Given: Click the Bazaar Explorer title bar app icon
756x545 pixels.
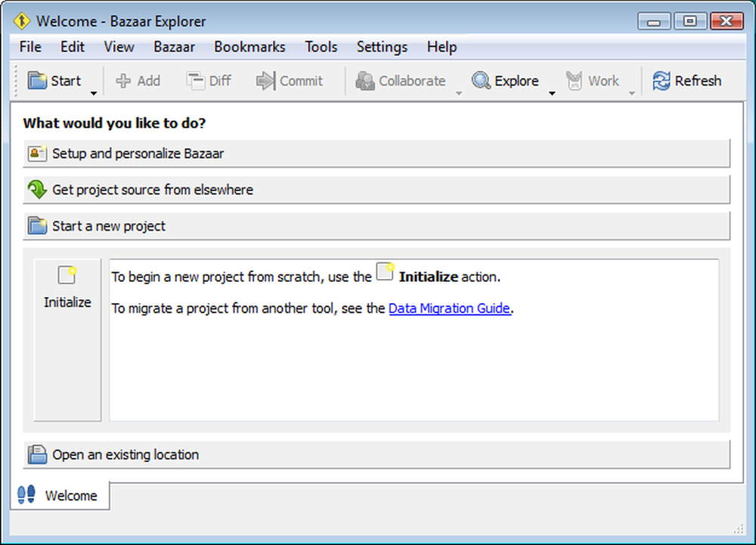Looking at the screenshot, I should [x=22, y=20].
